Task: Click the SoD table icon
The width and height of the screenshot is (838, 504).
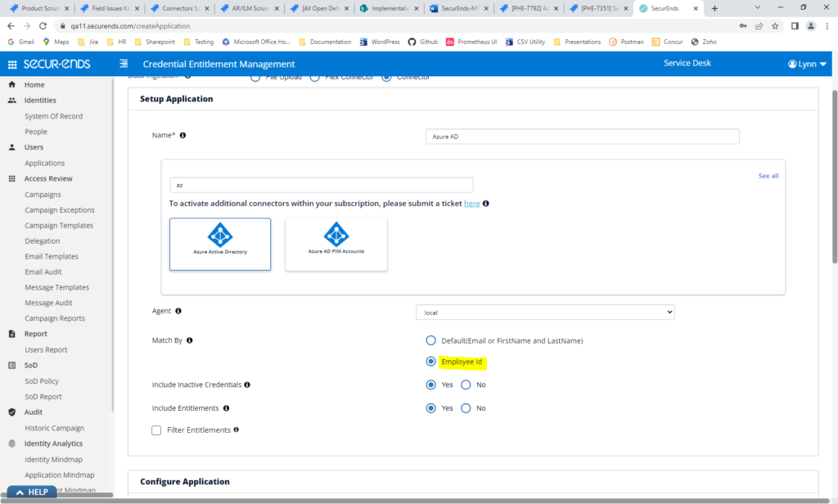Action: pos(11,365)
